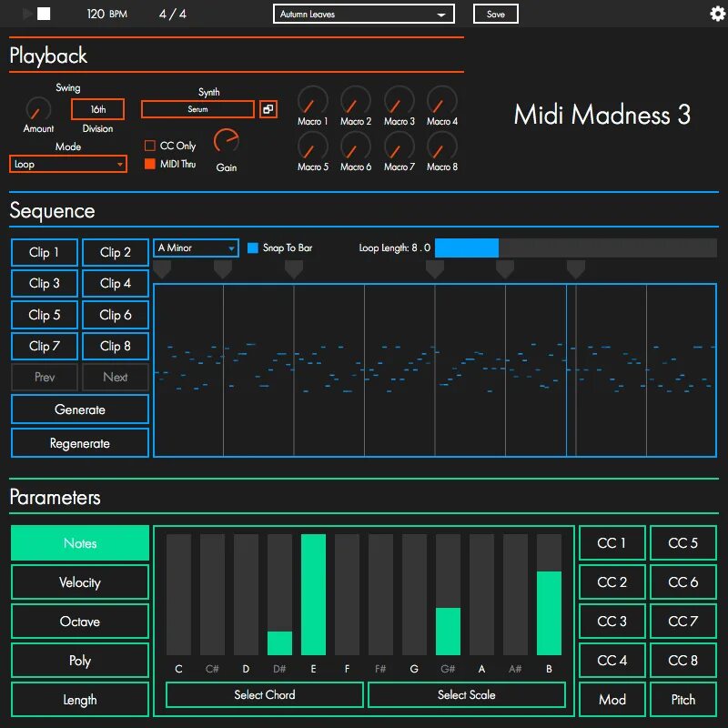This screenshot has width=728, height=728.
Task: Open the Pitch parameter tab
Action: coord(683,700)
